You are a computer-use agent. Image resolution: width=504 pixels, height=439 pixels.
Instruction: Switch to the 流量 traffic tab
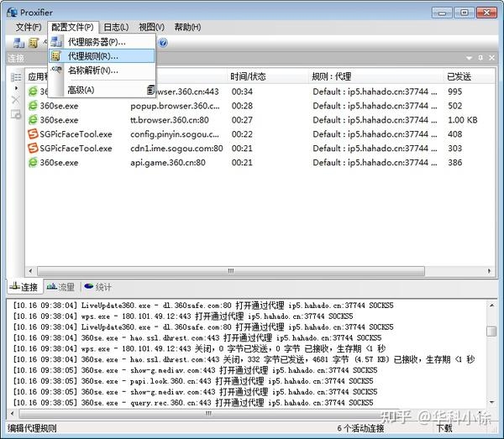click(x=61, y=287)
